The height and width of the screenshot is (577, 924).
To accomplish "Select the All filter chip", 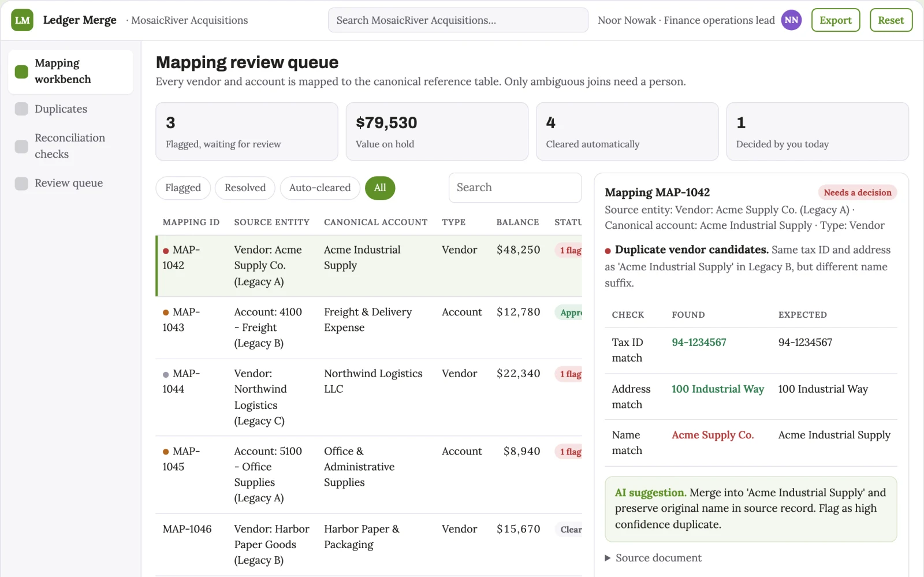I will coord(380,188).
